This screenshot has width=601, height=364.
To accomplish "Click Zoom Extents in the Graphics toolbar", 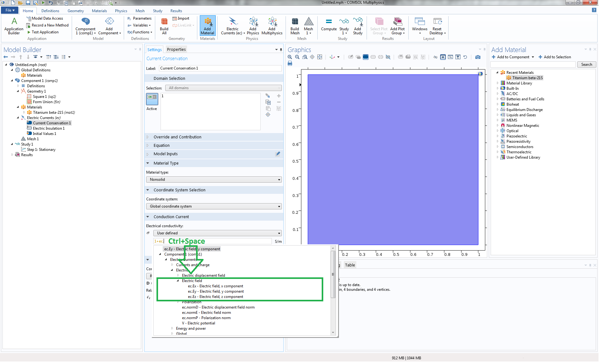I will click(320, 57).
